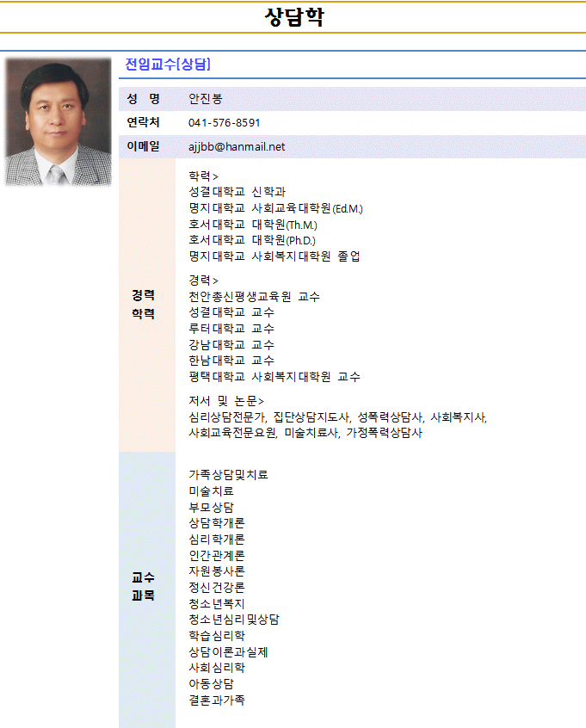Select the course 자원봉사론
The width and height of the screenshot is (586, 728).
[x=216, y=571]
